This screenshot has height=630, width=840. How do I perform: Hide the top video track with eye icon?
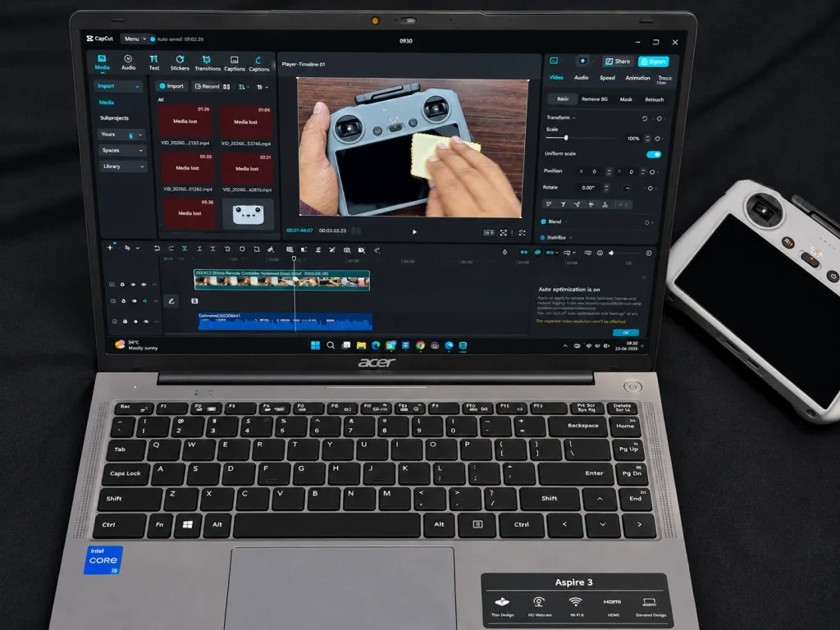click(x=134, y=285)
